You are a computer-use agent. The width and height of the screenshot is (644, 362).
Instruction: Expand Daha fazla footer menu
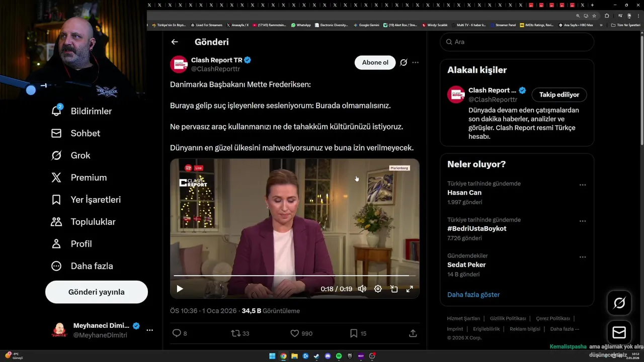[x=565, y=329]
